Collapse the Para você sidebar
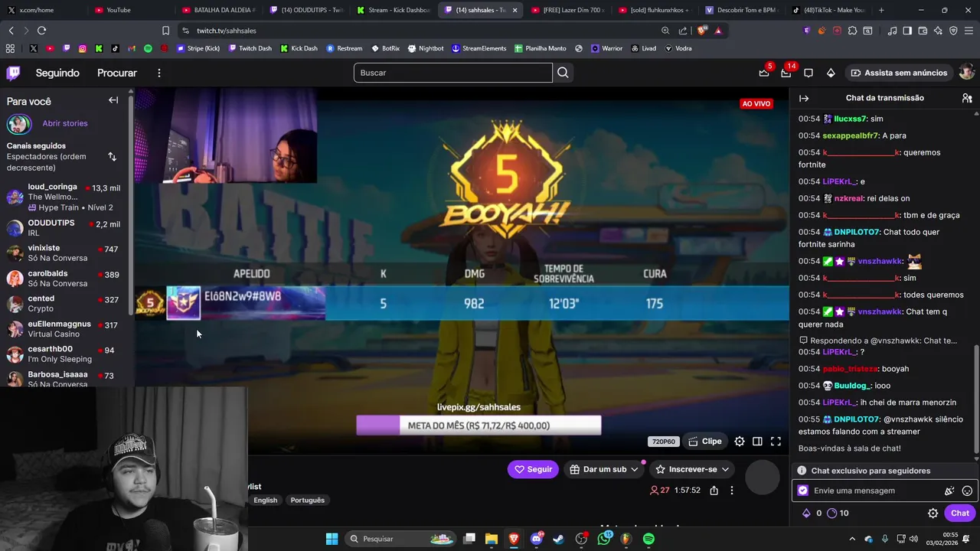The height and width of the screenshot is (551, 980). pyautogui.click(x=113, y=100)
